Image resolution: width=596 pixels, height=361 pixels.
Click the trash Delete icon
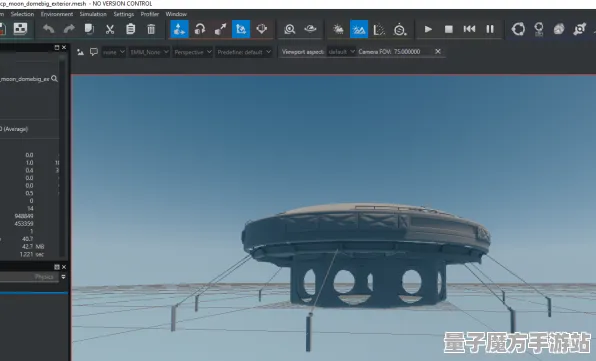tap(151, 29)
